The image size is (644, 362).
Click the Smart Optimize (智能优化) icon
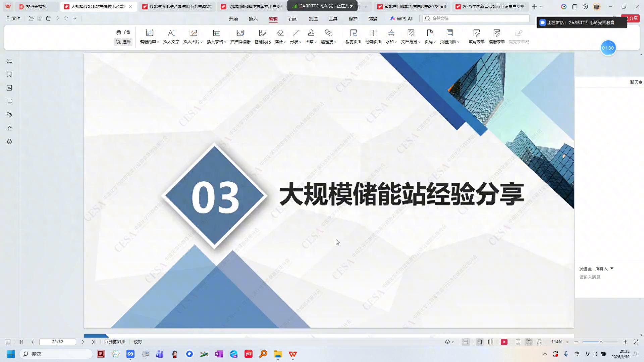coord(262,33)
